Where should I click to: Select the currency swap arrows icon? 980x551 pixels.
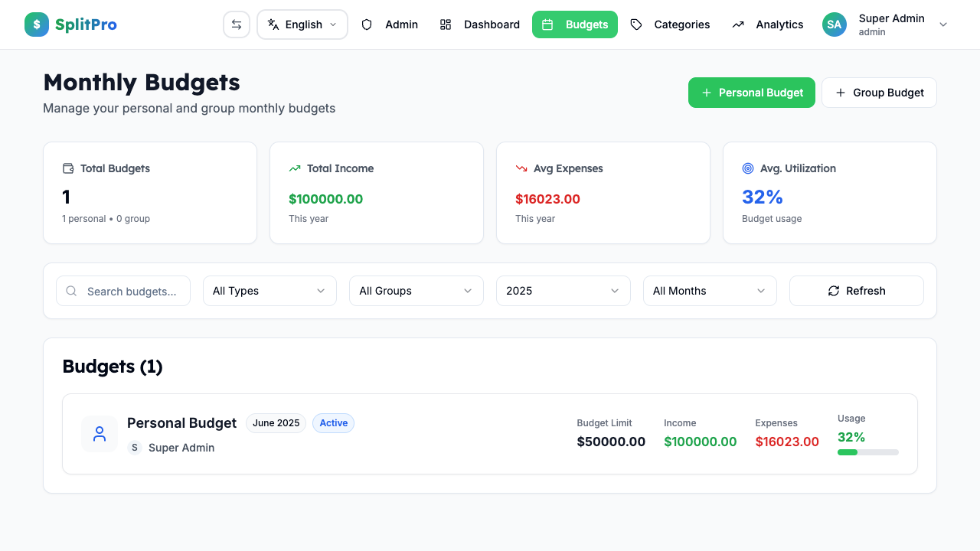pos(236,24)
